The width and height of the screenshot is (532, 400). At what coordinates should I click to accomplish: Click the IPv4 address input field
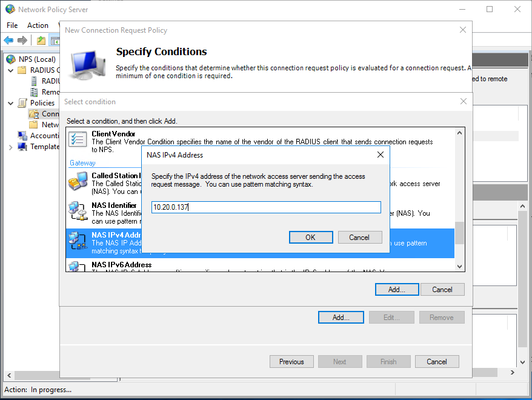(265, 207)
